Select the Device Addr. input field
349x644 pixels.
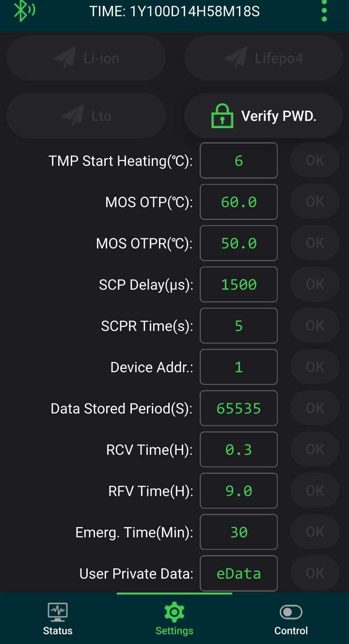click(x=238, y=367)
